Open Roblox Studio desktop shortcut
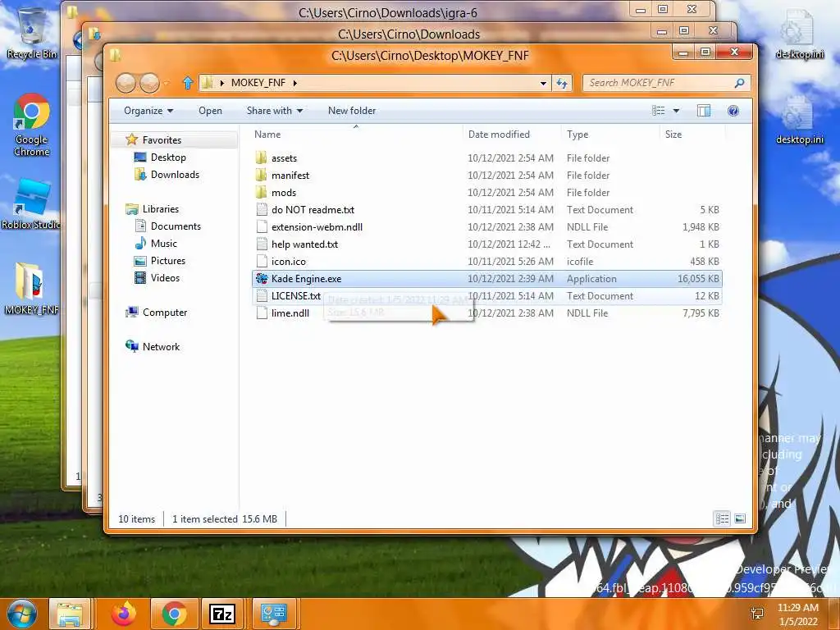Viewport: 840px width, 630px height. [x=30, y=204]
